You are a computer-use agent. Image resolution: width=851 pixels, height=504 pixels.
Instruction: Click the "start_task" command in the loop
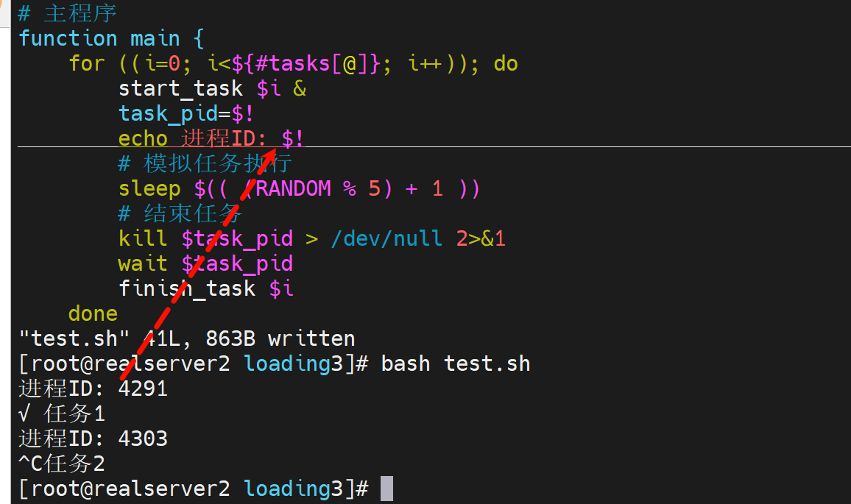[180, 88]
